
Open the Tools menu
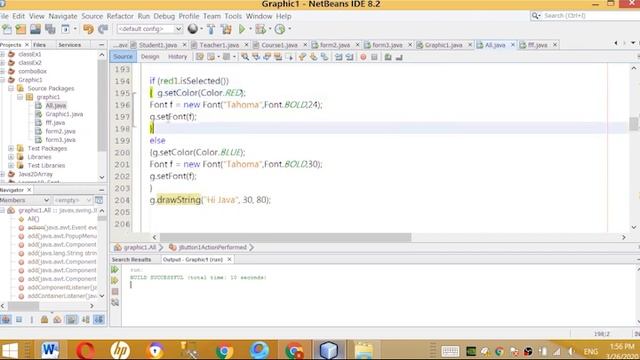tap(233, 16)
